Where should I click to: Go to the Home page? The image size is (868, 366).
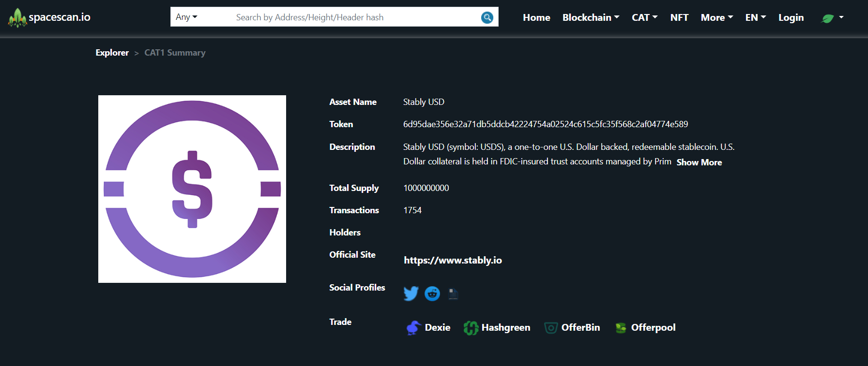(x=536, y=17)
